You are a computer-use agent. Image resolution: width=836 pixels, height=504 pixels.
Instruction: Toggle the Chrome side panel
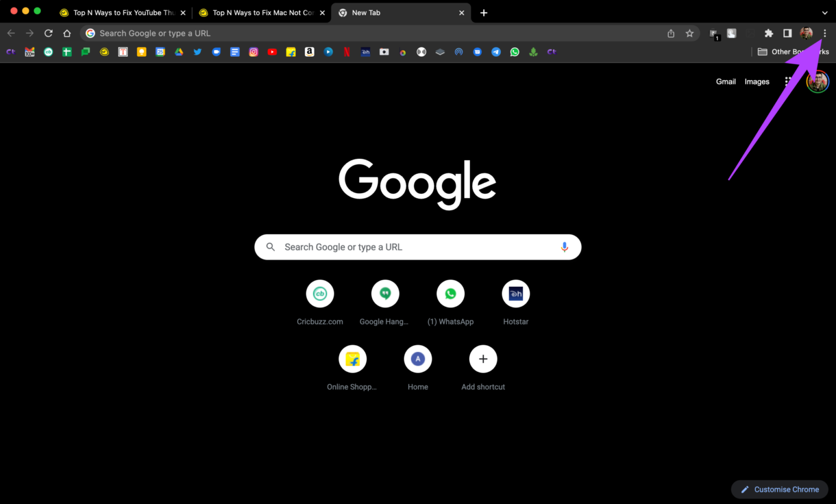click(787, 33)
